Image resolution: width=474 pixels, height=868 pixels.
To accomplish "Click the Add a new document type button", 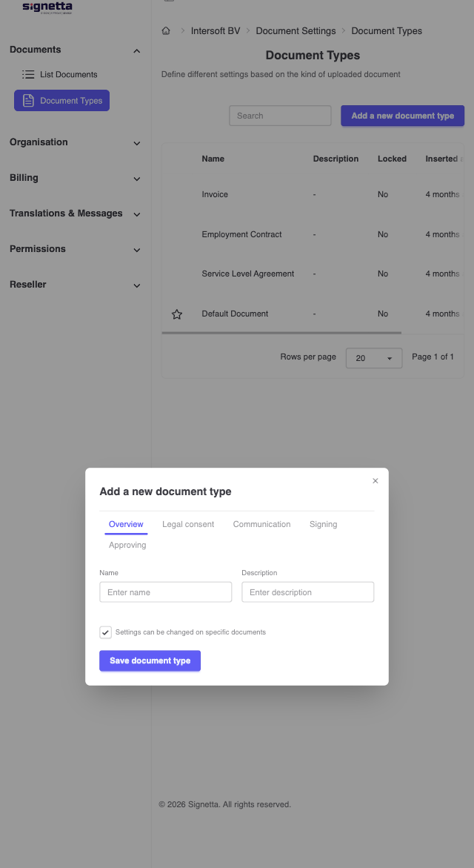I will point(402,116).
